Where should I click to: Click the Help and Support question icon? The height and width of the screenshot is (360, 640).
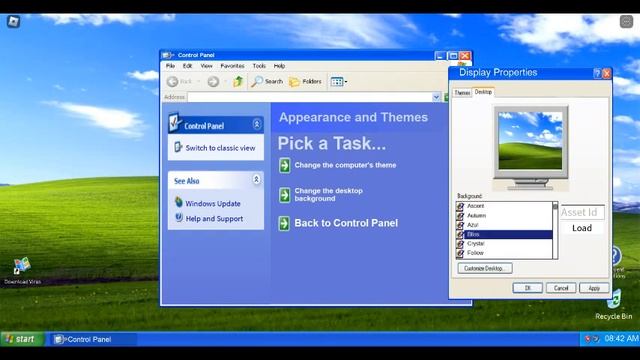coord(179,218)
